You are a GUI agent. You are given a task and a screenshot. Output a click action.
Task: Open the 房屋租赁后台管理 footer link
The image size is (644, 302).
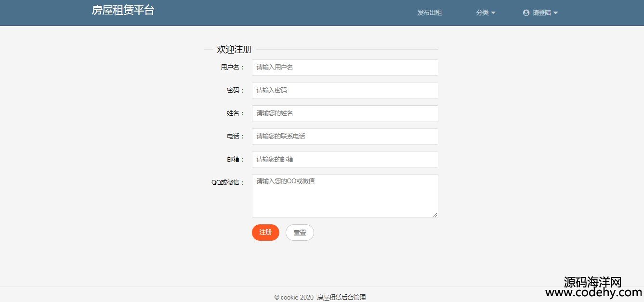point(341,297)
